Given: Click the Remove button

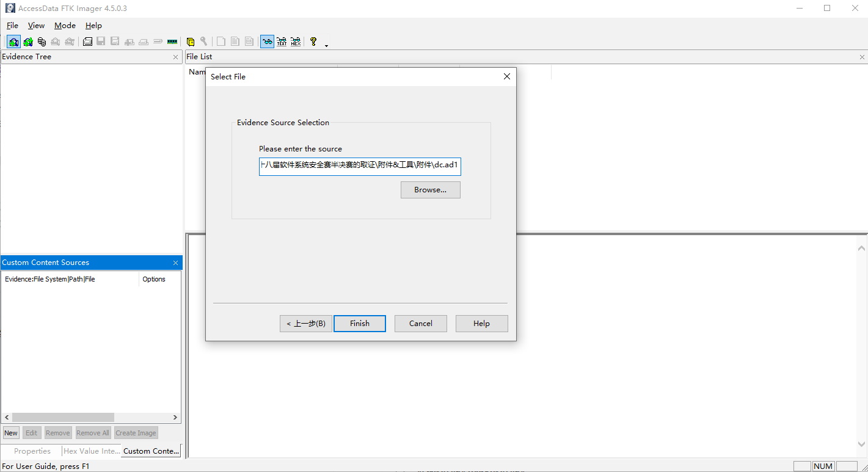Looking at the screenshot, I should point(58,433).
